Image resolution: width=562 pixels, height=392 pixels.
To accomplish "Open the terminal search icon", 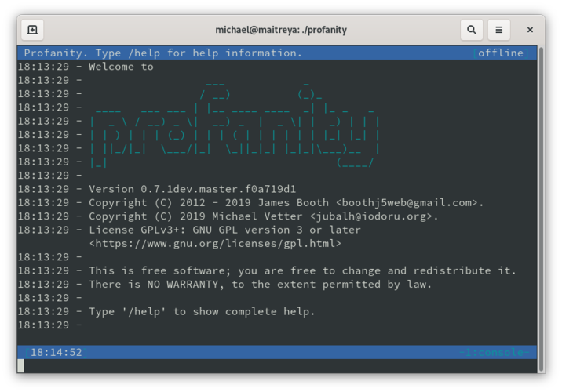I will click(x=471, y=30).
